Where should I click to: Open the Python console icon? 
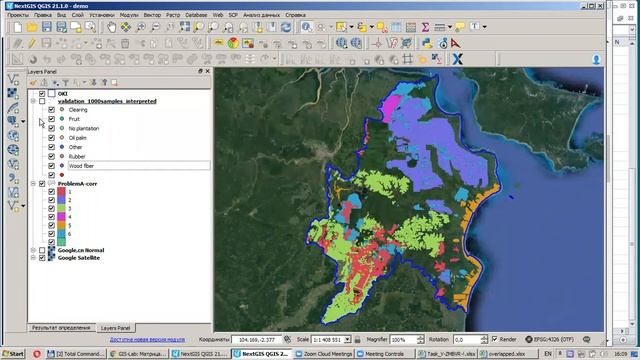[x=427, y=43]
